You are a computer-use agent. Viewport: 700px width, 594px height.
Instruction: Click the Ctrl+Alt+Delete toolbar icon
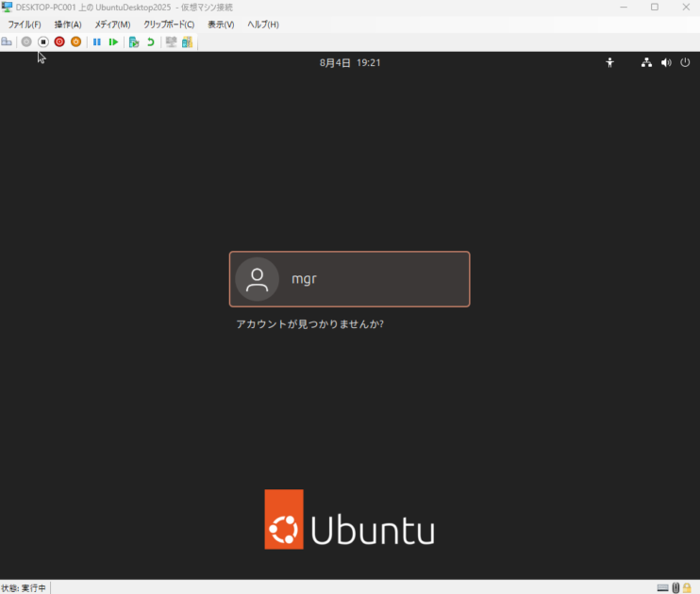[7, 41]
